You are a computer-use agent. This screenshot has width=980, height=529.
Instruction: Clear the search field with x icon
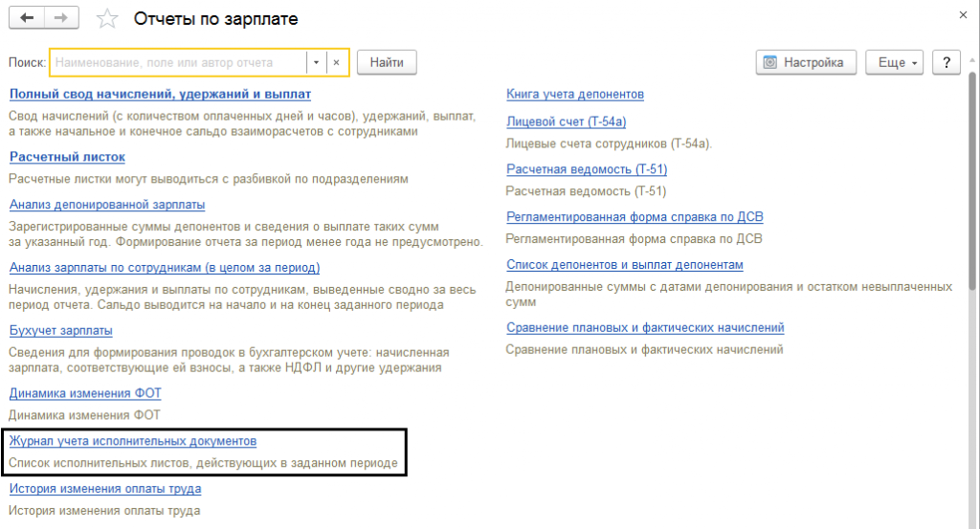click(x=336, y=62)
